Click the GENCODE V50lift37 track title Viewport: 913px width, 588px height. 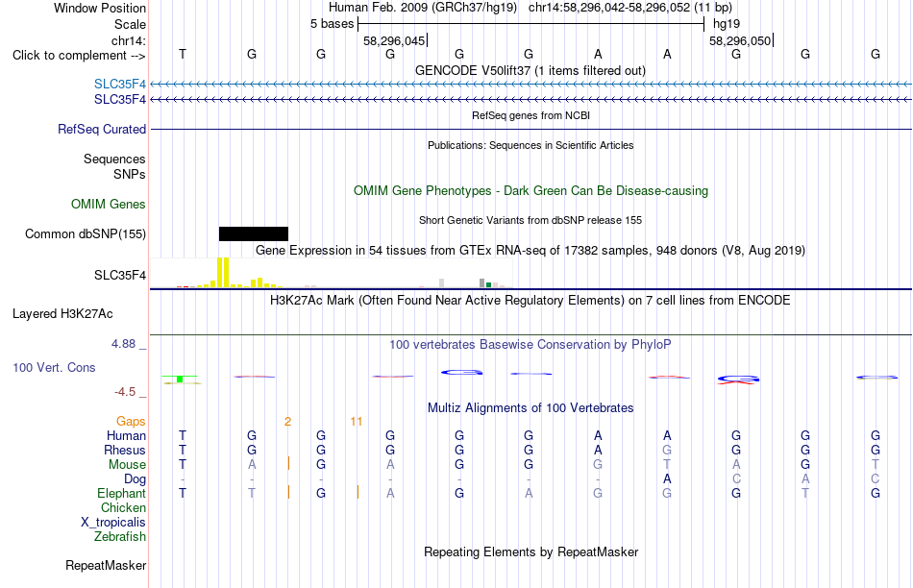pyautogui.click(x=531, y=70)
